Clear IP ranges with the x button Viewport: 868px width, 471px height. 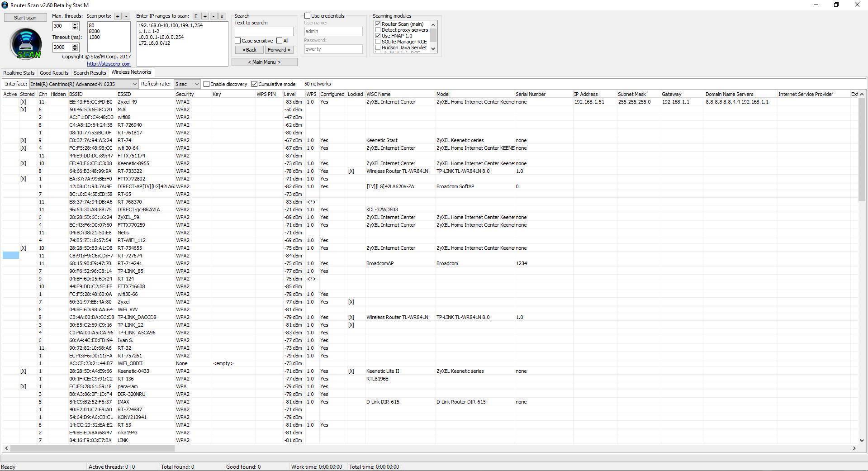(x=222, y=16)
